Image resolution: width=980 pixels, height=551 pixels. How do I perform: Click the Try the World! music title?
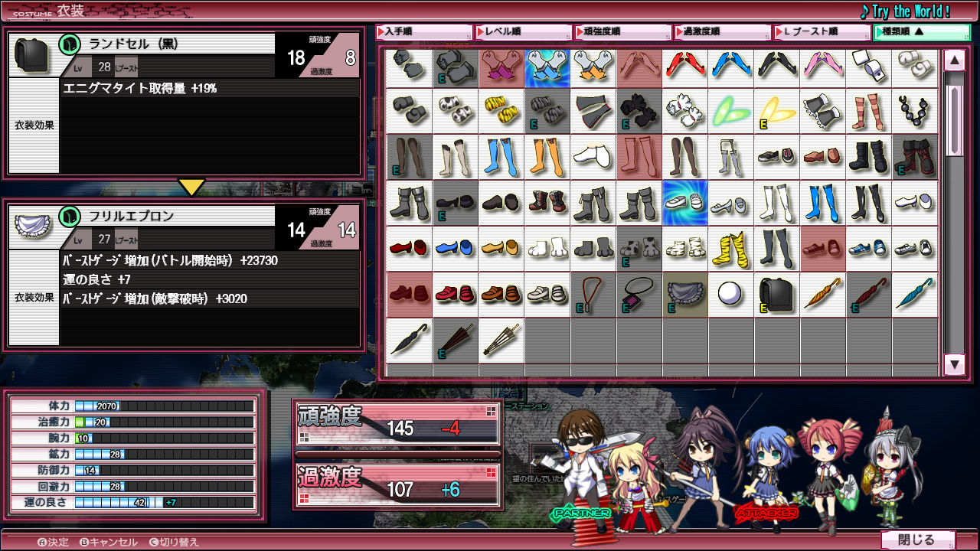pos(905,11)
